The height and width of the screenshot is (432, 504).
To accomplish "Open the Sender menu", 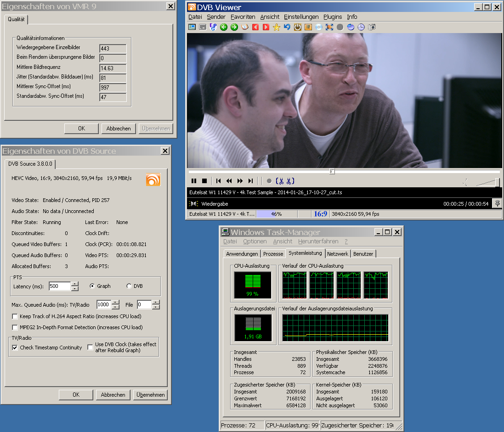I will [x=216, y=17].
